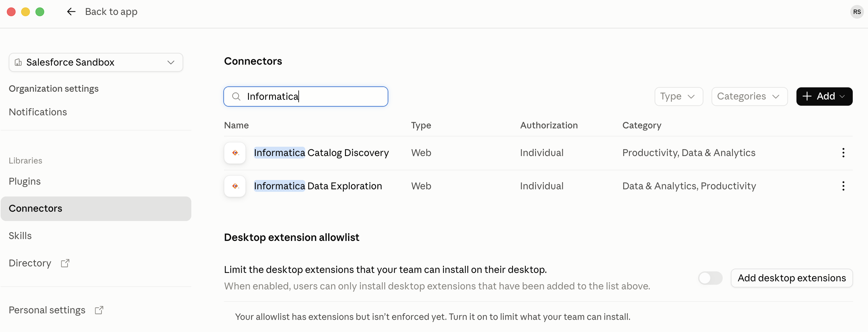Click the Personal settings external link icon
The image size is (868, 332).
click(x=99, y=310)
